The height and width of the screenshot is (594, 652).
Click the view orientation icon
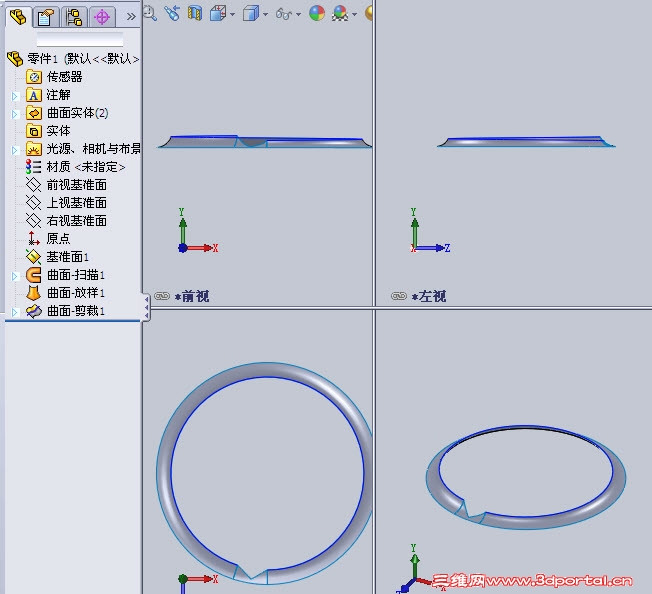(218, 14)
